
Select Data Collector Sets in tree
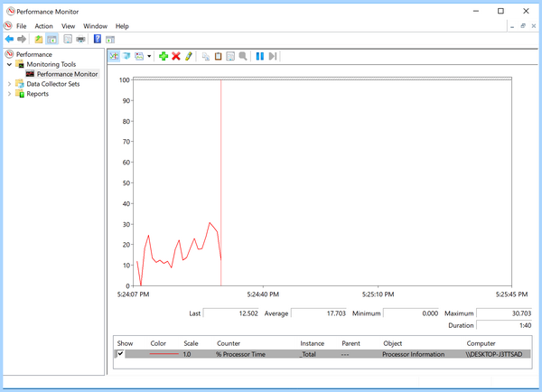(53, 84)
